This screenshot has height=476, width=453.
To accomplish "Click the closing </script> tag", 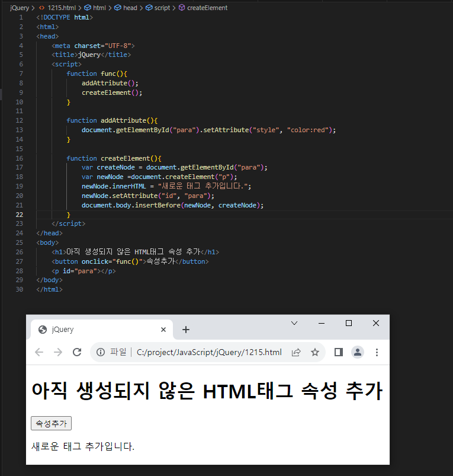I will 68,223.
